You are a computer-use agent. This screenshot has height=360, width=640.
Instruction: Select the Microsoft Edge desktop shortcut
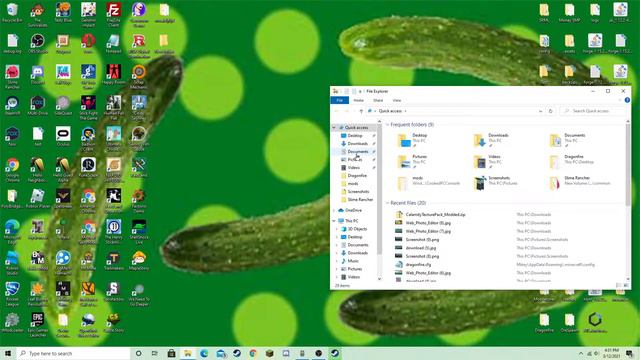coord(12,232)
